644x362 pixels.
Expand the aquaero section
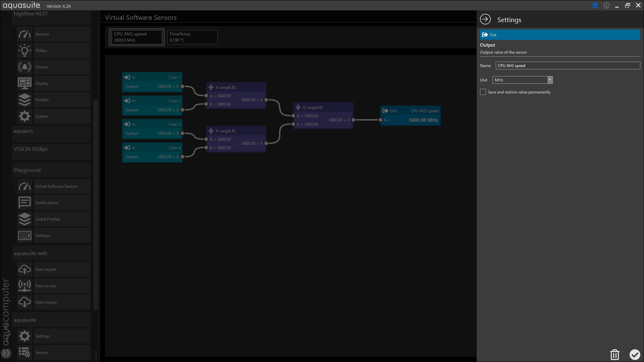[51, 134]
